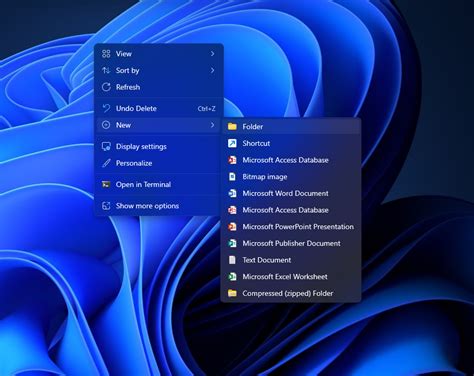This screenshot has height=376, width=474.
Task: Click the Microsoft Excel Worksheet icon
Action: 232,277
